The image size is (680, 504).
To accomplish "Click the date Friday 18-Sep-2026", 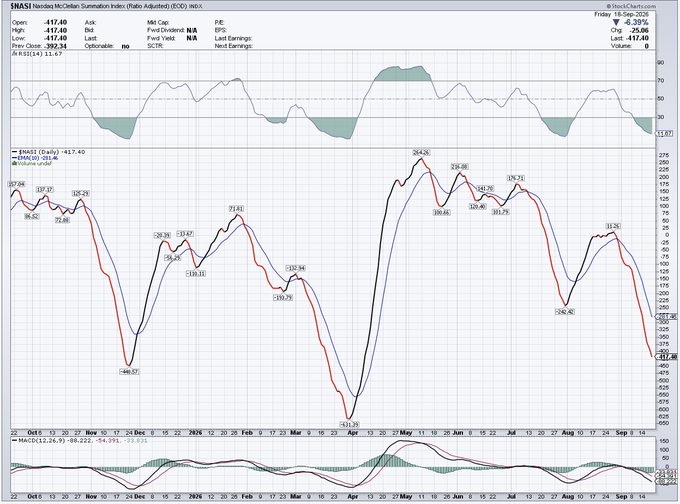I will [x=621, y=14].
